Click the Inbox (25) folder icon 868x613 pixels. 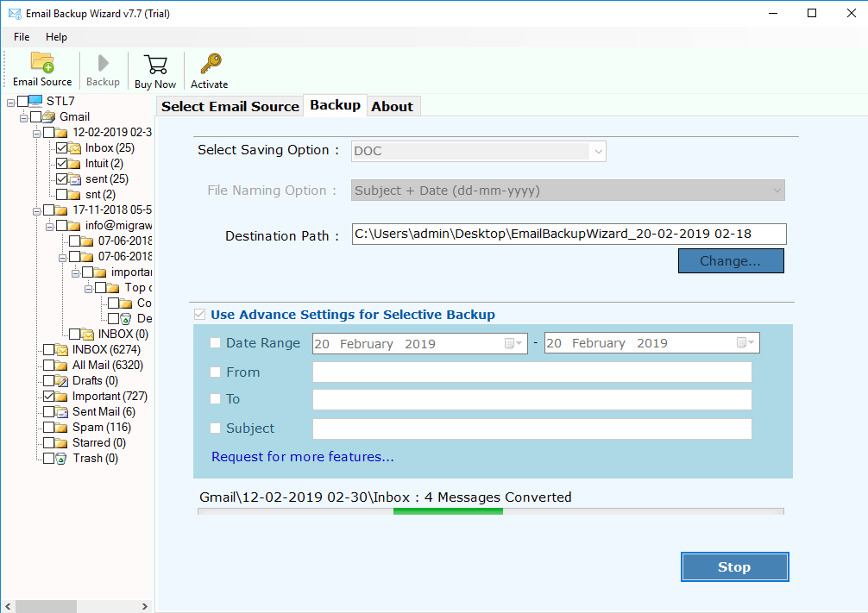75,147
